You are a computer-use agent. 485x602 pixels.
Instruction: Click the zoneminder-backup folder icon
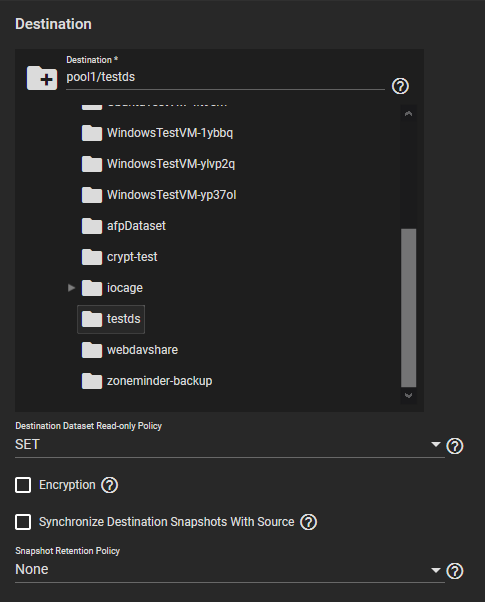click(x=92, y=381)
